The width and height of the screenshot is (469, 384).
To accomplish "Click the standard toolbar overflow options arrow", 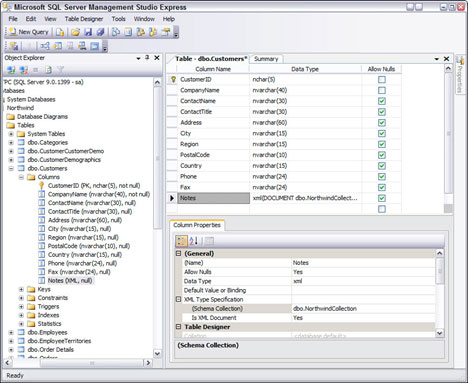I will point(176,33).
